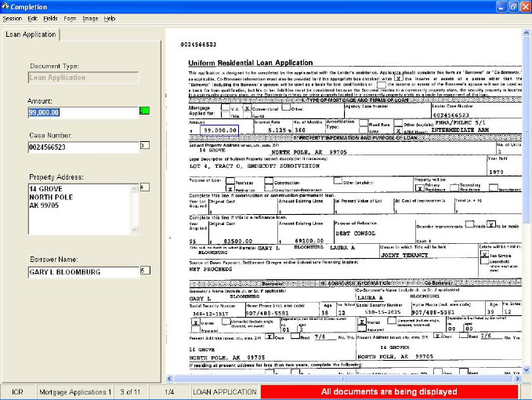
Task: Click the green indicator beside Amount field
Action: coord(143,111)
